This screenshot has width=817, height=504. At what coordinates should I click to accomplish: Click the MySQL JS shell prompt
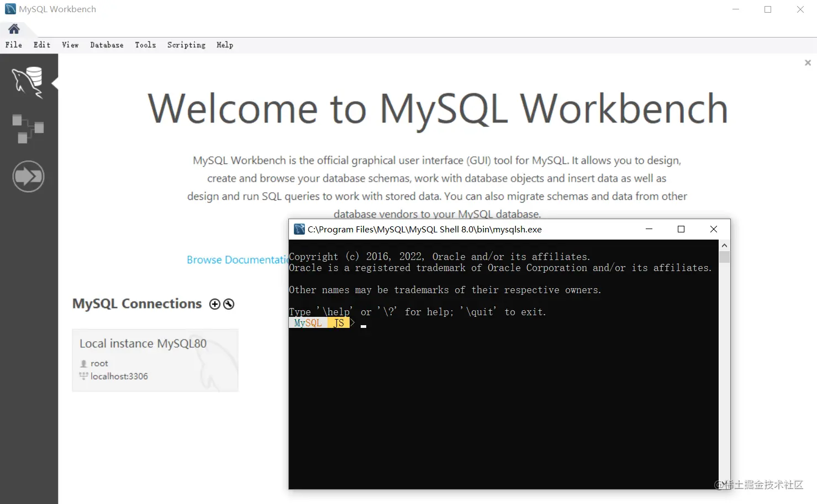pyautogui.click(x=321, y=323)
